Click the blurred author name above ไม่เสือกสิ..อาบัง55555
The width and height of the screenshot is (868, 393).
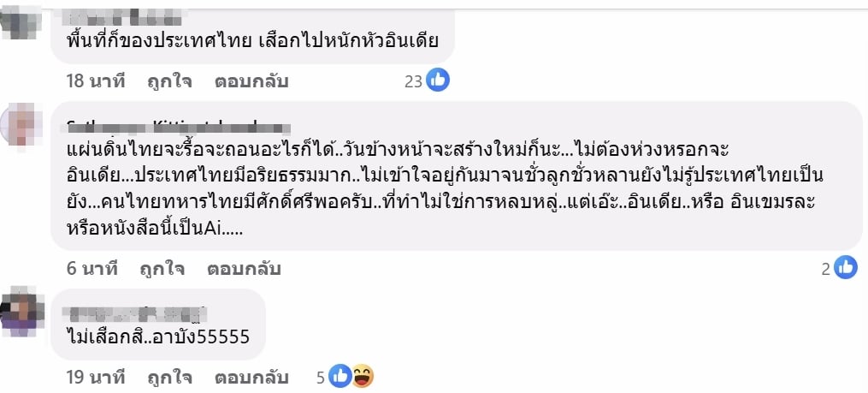(136, 313)
